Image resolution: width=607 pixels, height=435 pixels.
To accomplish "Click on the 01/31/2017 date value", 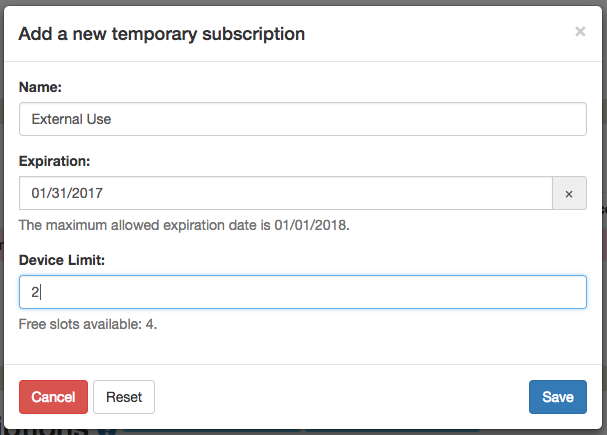I will [x=67, y=193].
